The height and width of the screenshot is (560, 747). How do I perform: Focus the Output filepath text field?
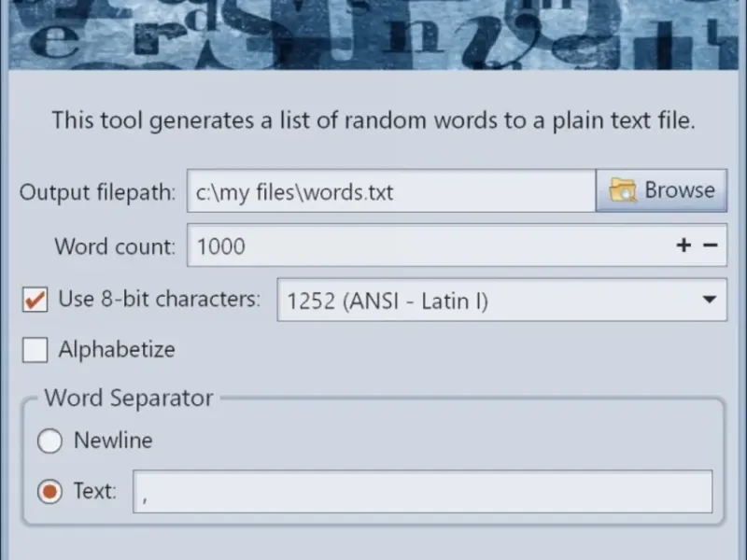tap(391, 191)
